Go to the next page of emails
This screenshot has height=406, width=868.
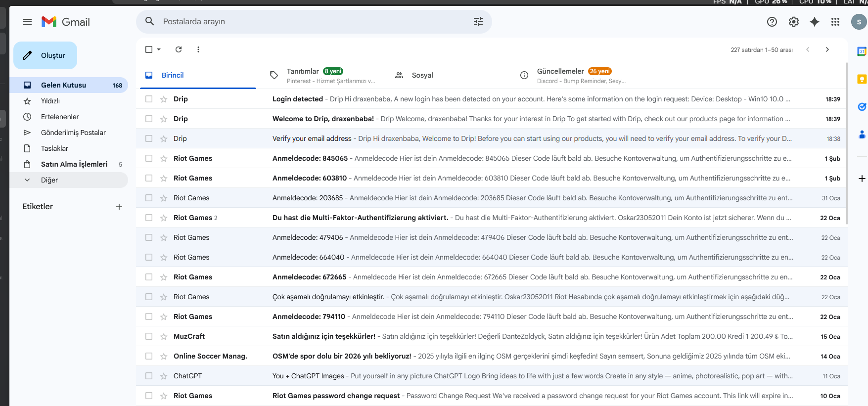pyautogui.click(x=827, y=49)
